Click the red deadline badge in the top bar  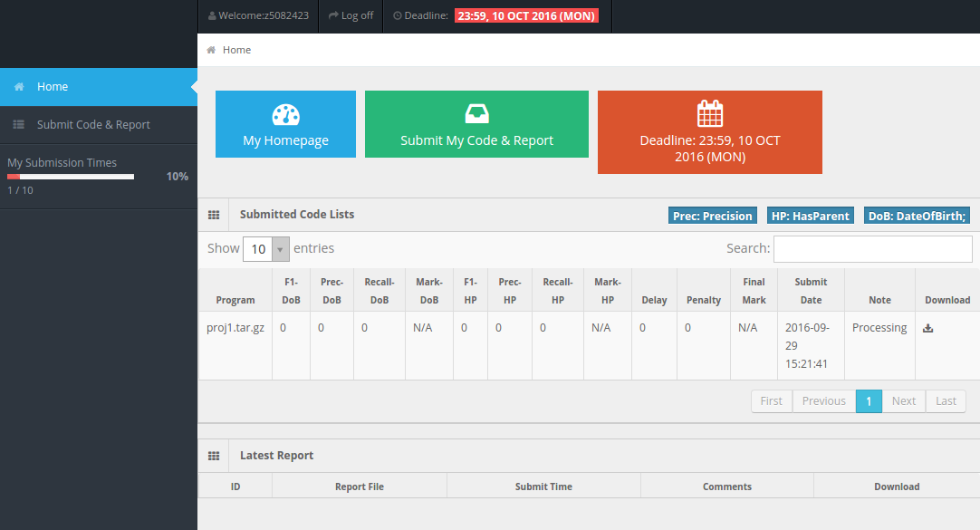tap(526, 15)
